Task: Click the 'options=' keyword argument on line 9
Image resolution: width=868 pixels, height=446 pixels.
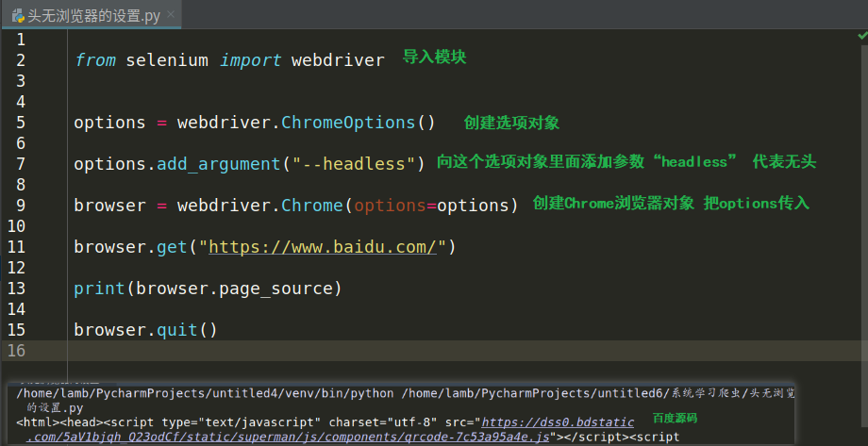Action: (395, 206)
